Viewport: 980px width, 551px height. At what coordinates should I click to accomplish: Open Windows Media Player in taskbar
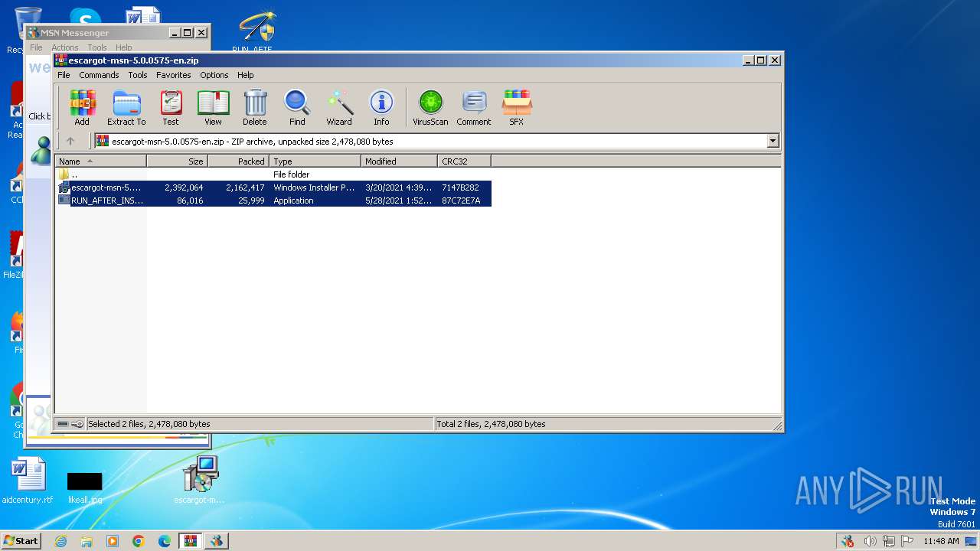tap(113, 541)
